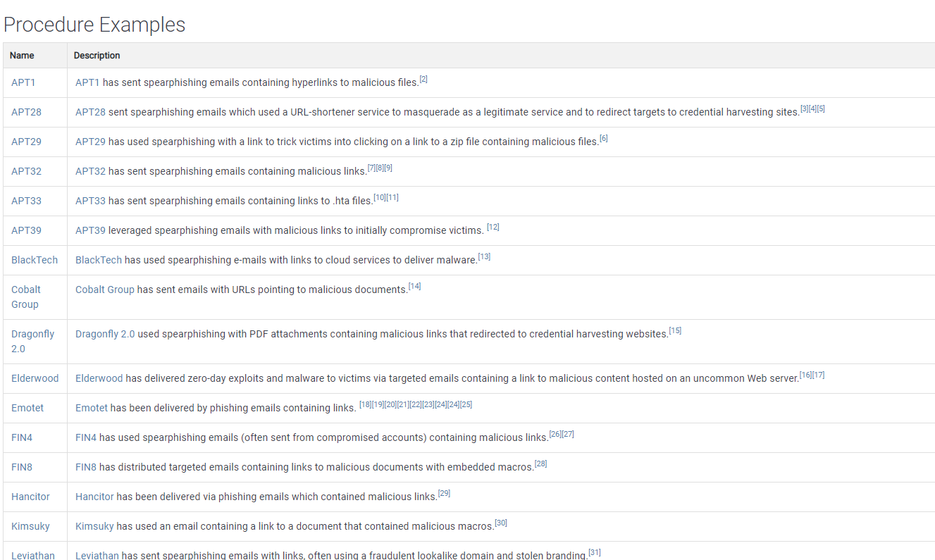Click citation [12] for APT39
The image size is (935, 560).
493,228
